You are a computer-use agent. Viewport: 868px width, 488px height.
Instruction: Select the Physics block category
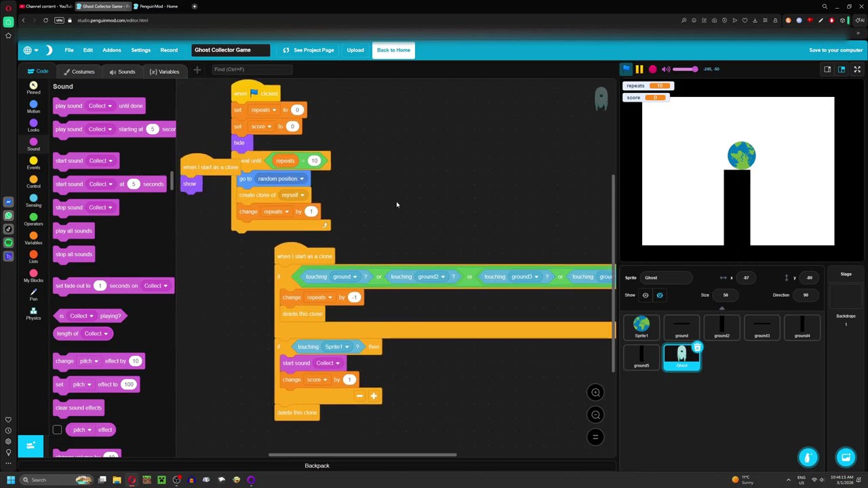coord(33,314)
